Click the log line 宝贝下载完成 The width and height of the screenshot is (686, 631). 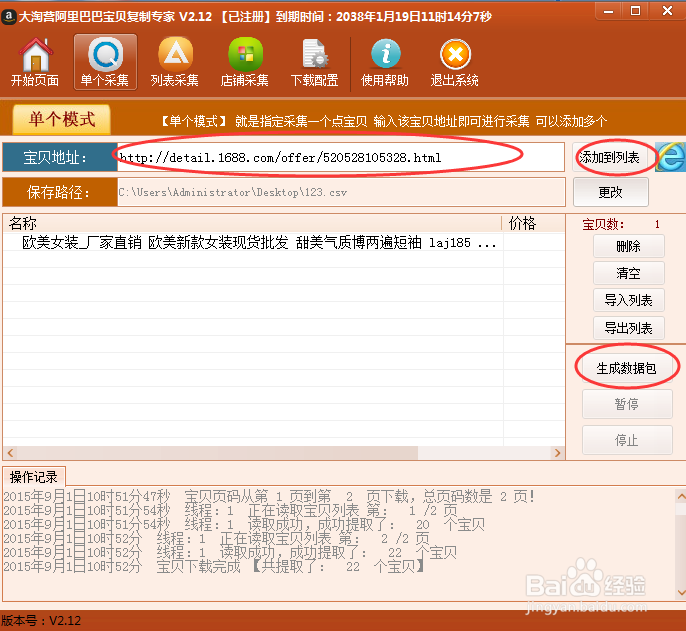214,567
